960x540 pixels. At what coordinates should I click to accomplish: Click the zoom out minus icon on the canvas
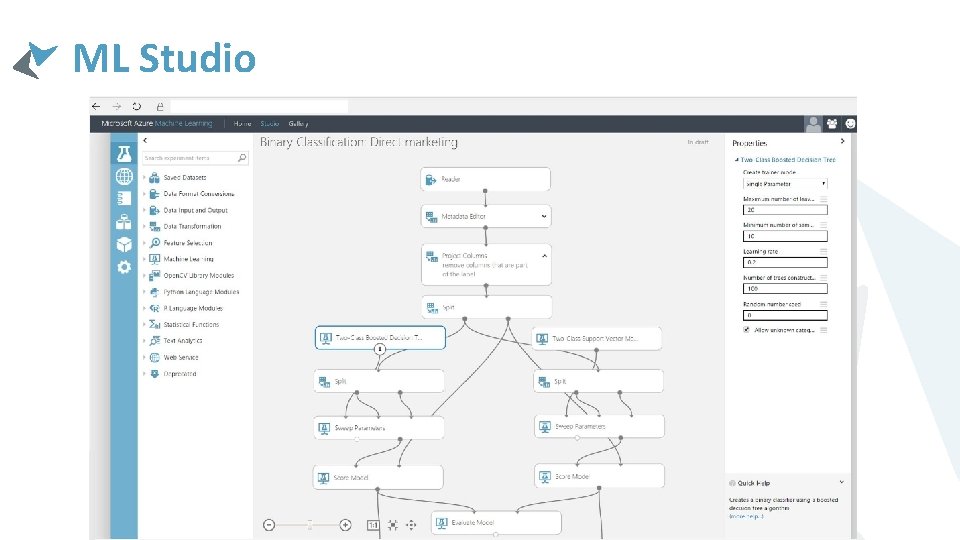[269, 525]
